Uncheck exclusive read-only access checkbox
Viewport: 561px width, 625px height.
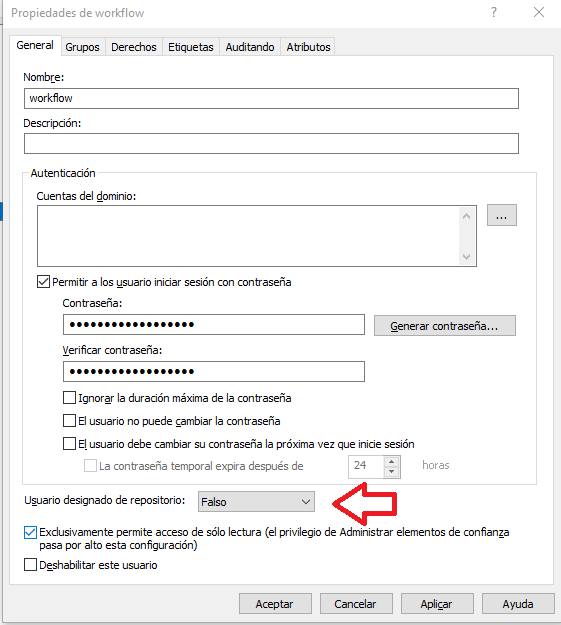pos(30,533)
